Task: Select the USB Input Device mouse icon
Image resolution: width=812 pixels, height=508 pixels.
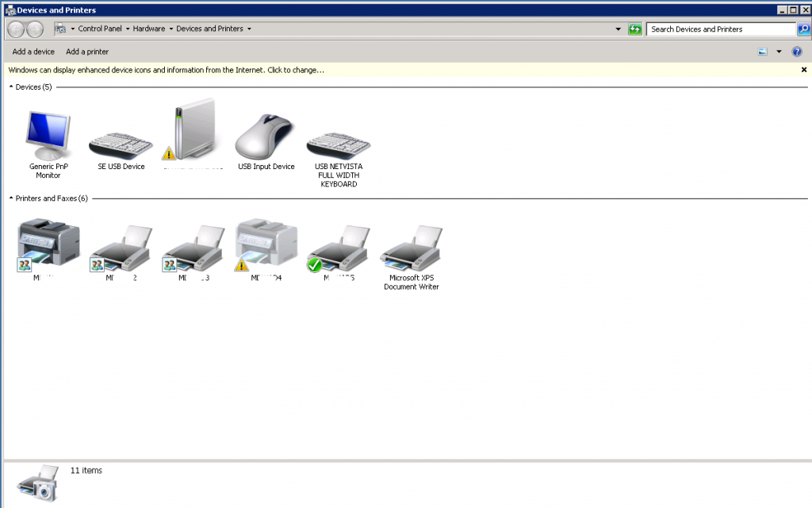Action: 265,135
